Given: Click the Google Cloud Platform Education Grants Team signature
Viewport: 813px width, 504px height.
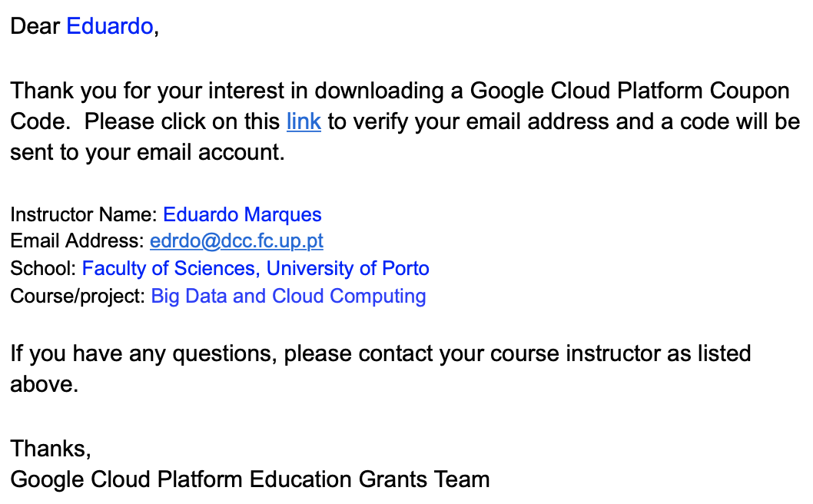Looking at the screenshot, I should tap(250, 479).
